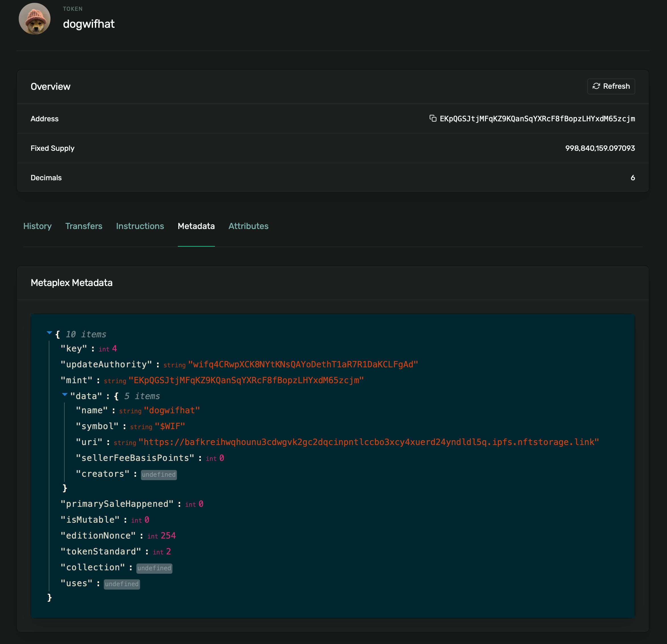The image size is (667, 644).
Task: Collapse the root JSON object triangle
Action: (x=49, y=333)
